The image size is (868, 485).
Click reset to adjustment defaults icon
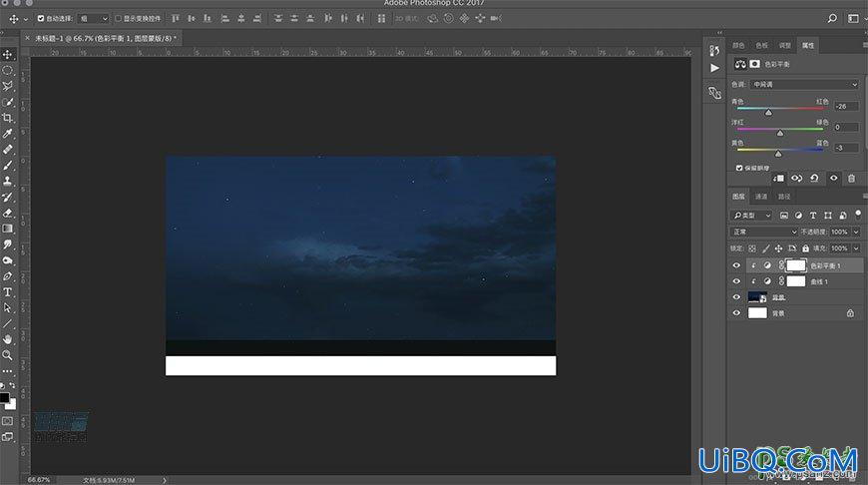[814, 179]
